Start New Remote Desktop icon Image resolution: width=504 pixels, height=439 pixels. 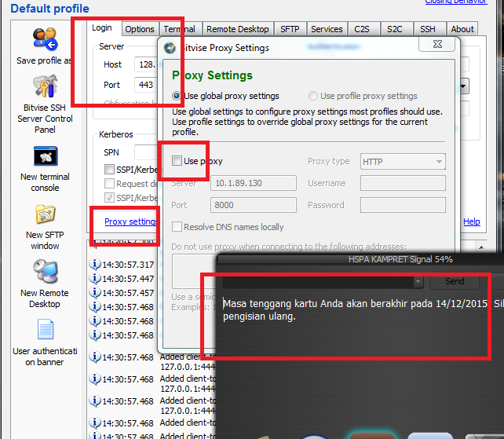click(x=46, y=272)
